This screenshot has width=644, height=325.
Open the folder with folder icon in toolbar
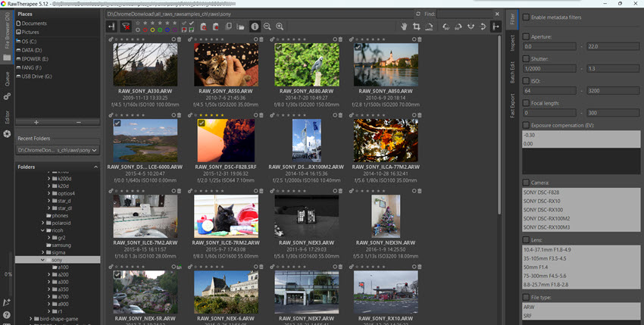pyautogui.click(x=241, y=27)
